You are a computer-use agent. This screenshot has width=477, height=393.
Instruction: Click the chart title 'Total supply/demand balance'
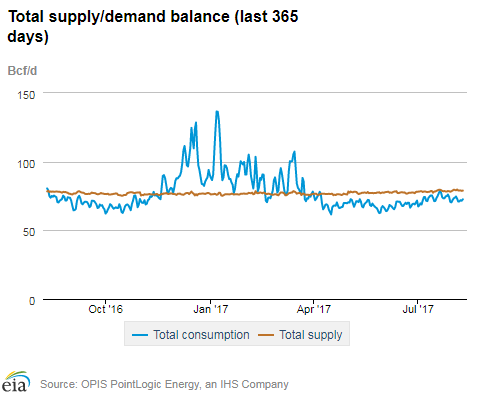click(118, 17)
